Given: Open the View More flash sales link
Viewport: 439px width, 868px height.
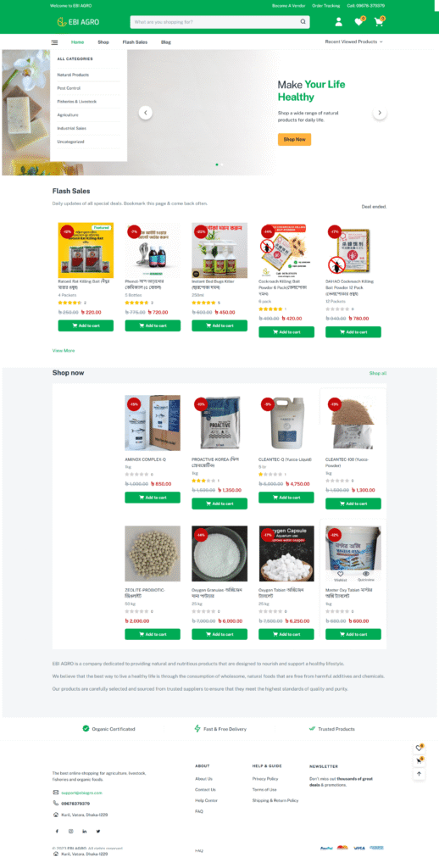Looking at the screenshot, I should tap(64, 350).
